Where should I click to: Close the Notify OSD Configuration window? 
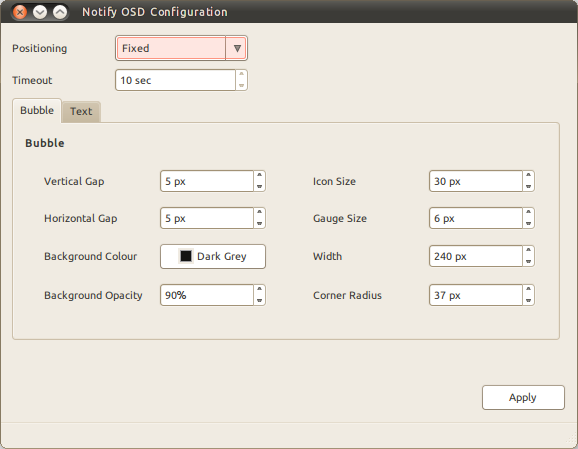(20, 12)
